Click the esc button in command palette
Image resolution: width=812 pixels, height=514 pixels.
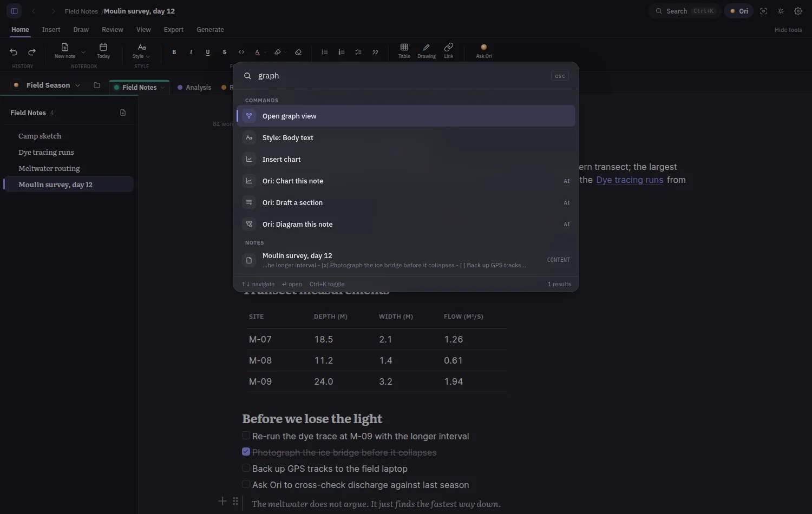[560, 76]
